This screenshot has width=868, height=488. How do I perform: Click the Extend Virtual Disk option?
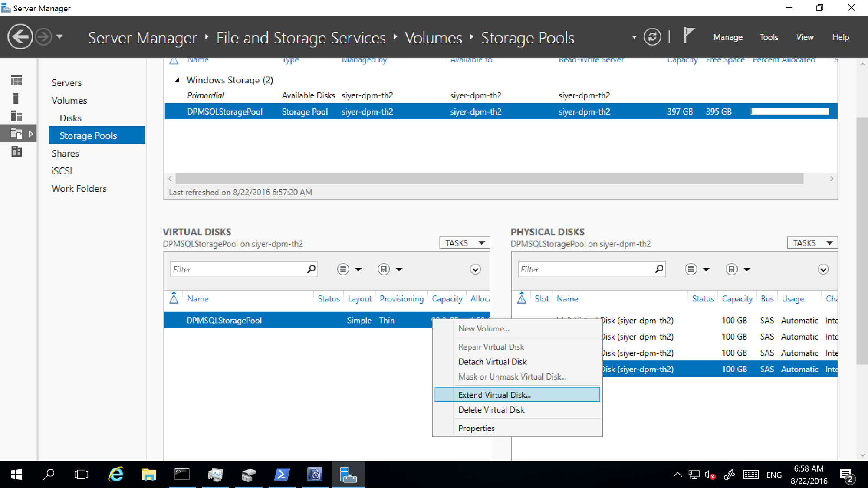[493, 394]
